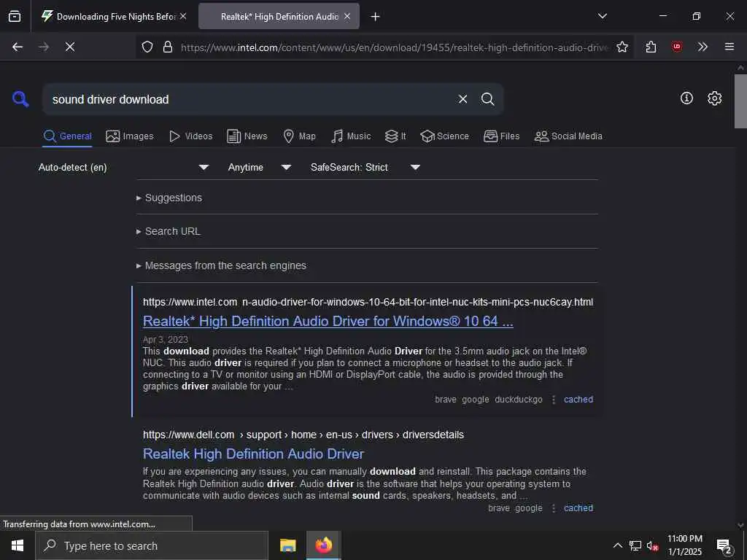
Task: Click the muted volume tray icon
Action: tap(652, 545)
